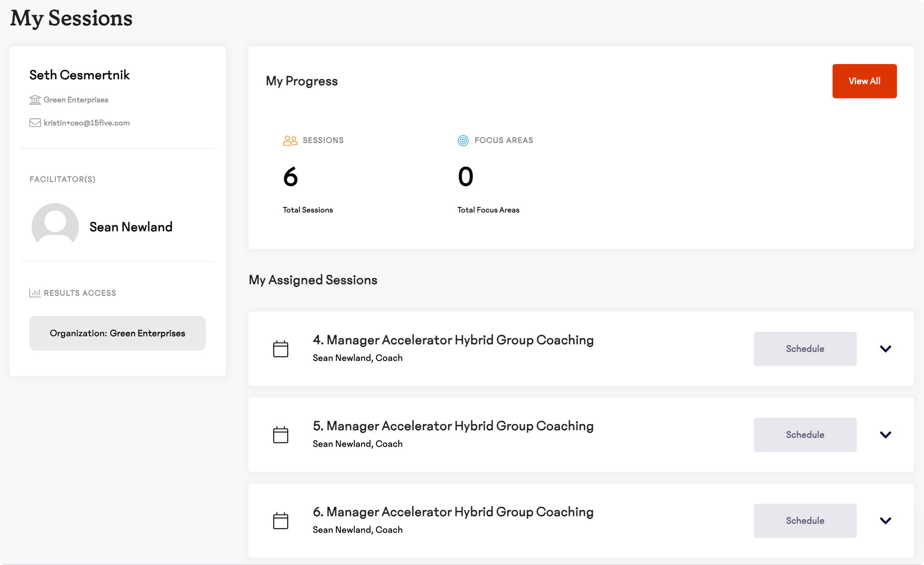This screenshot has height=565, width=924.
Task: Click the Total Sessions label
Action: pyautogui.click(x=308, y=210)
